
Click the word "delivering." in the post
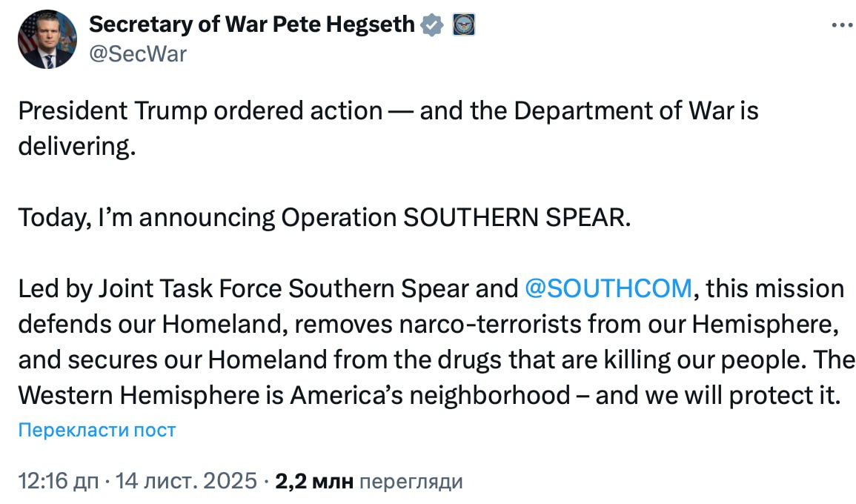[77, 146]
